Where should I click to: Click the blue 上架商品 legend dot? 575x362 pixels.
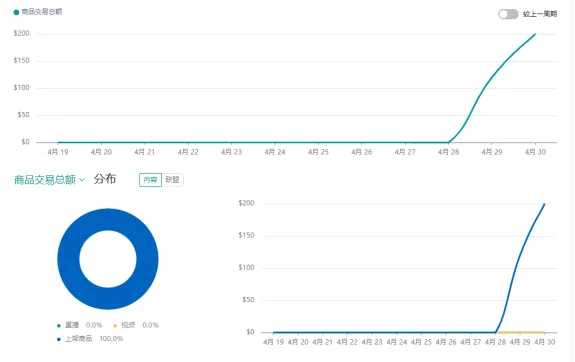[x=59, y=339]
